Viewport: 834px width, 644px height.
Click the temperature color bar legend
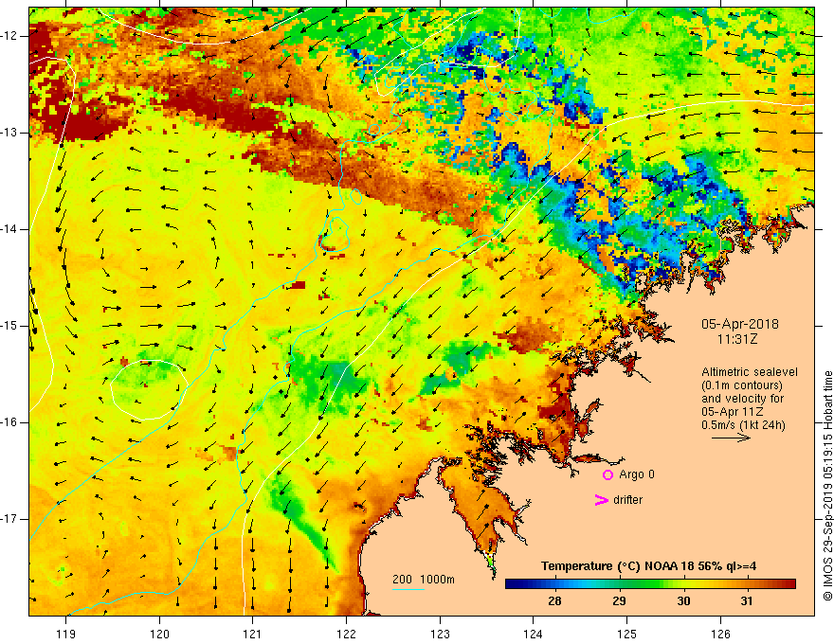tap(650, 583)
